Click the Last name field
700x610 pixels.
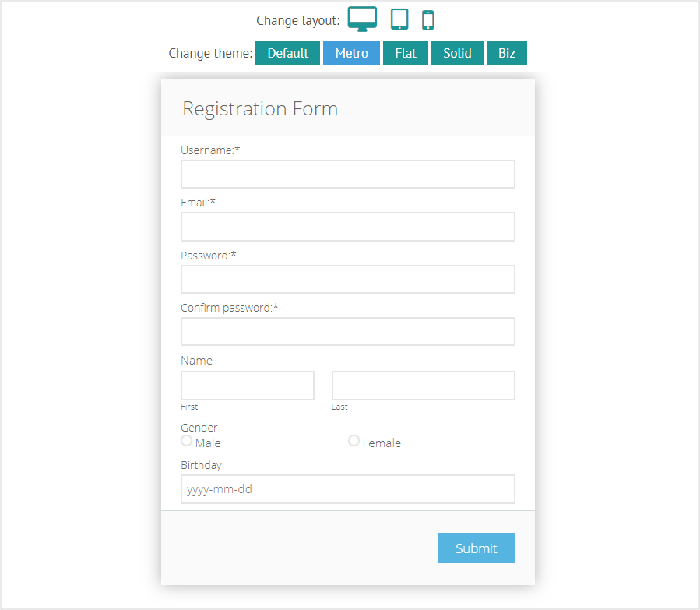pos(424,386)
